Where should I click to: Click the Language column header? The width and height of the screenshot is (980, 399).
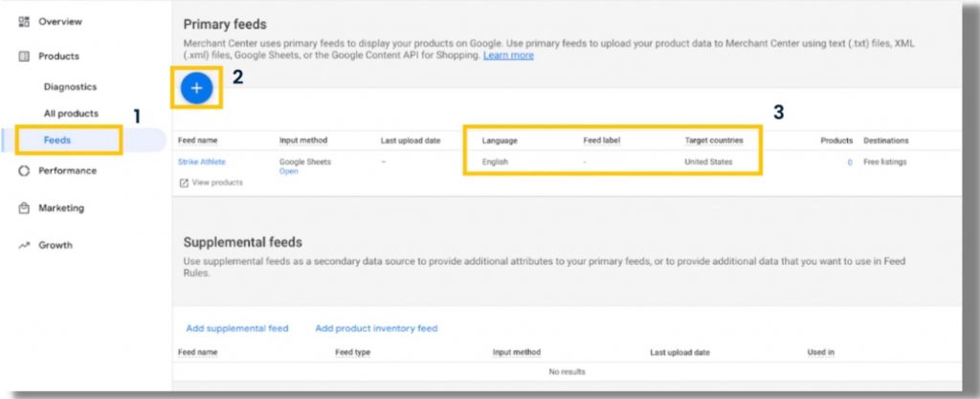500,141
